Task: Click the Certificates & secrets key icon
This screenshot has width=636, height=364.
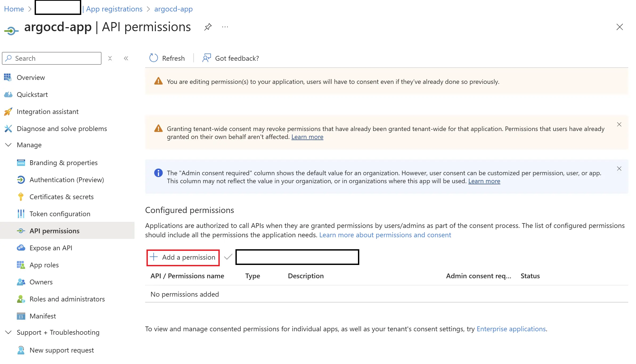Action: click(21, 197)
